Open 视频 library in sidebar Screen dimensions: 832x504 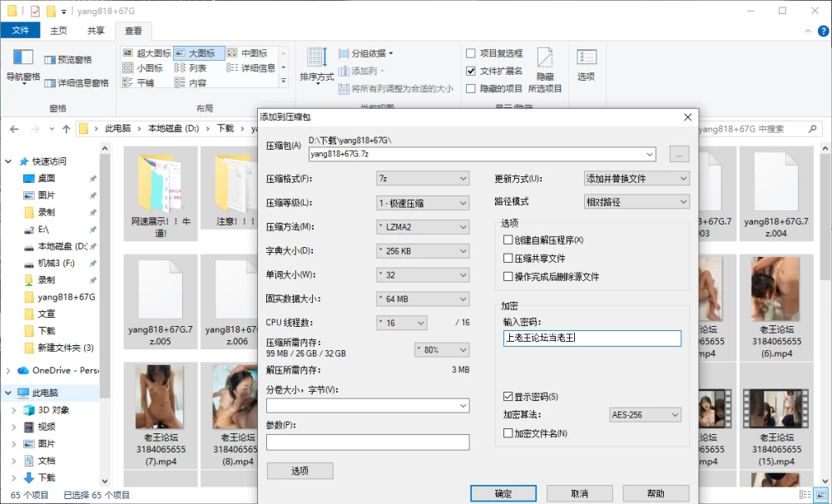[x=46, y=427]
